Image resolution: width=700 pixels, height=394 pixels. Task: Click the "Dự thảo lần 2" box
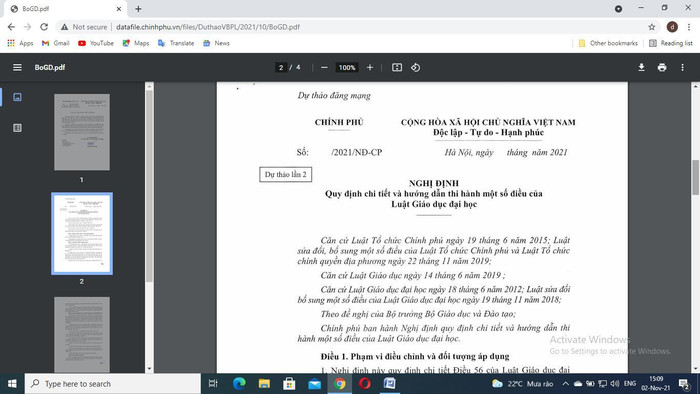click(286, 174)
